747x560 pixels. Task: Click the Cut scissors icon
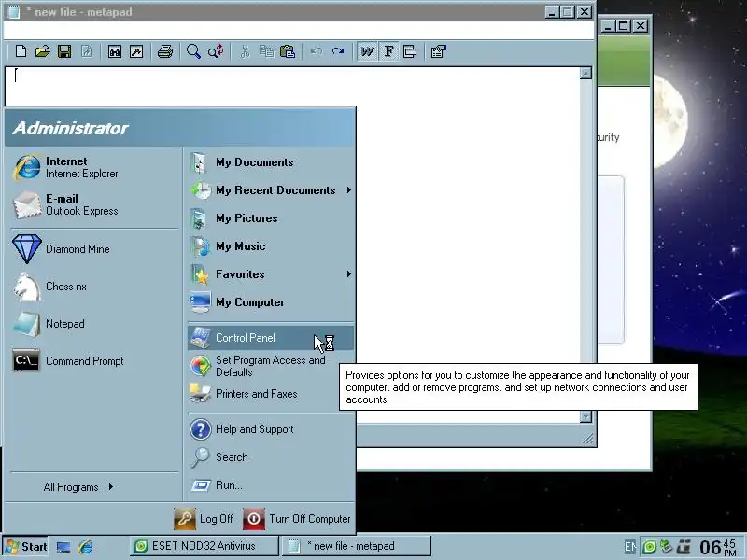pyautogui.click(x=245, y=51)
